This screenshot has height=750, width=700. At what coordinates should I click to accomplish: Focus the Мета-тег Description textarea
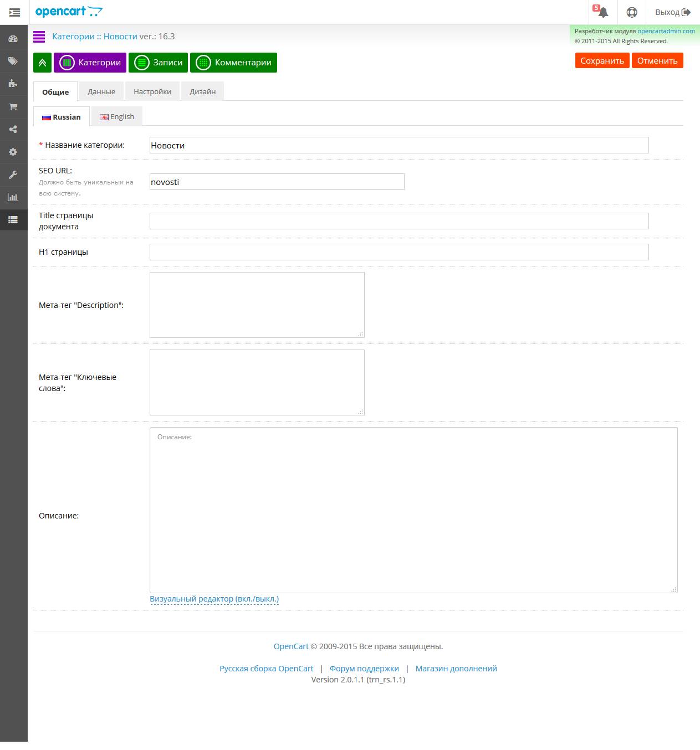pos(257,305)
